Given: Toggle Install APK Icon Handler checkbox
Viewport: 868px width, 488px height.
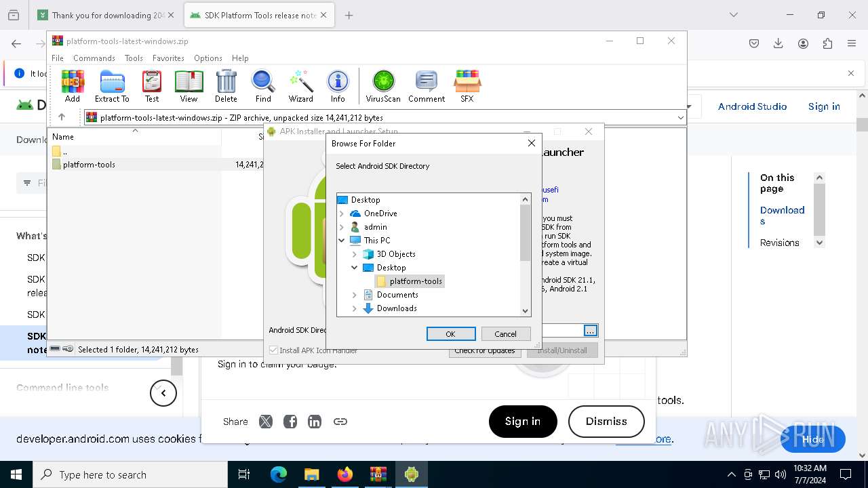Looking at the screenshot, I should [x=274, y=350].
